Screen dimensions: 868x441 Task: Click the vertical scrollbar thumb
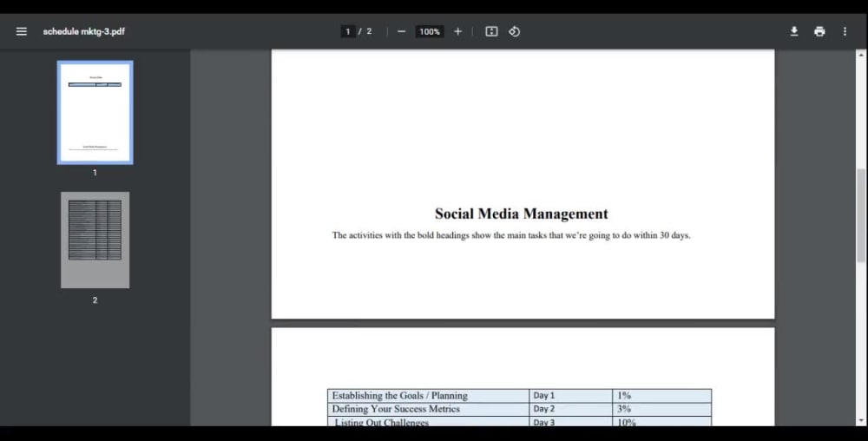pyautogui.click(x=861, y=216)
